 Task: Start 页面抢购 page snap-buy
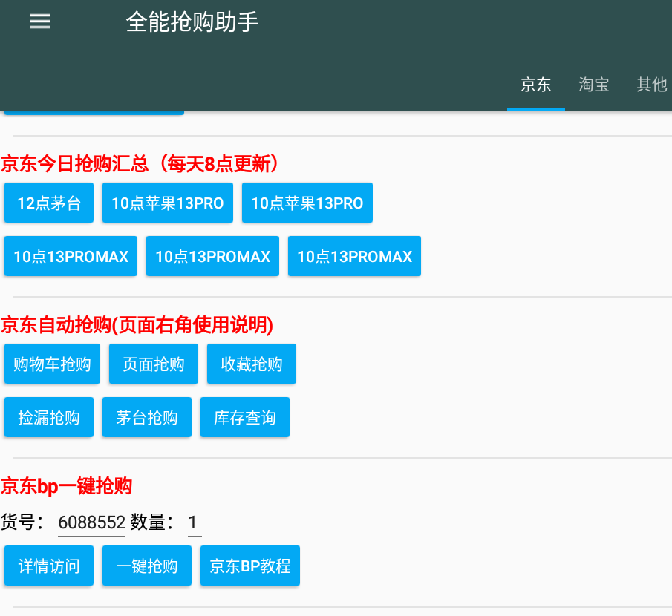(153, 364)
